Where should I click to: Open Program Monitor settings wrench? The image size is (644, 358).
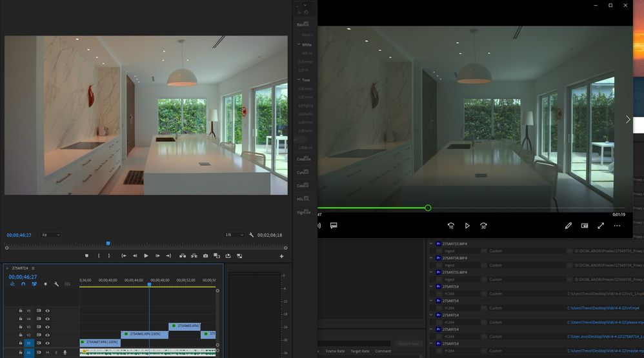pyautogui.click(x=252, y=235)
